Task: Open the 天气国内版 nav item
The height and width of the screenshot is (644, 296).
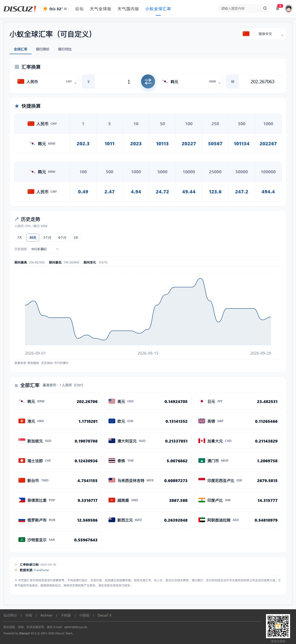Action: pos(128,9)
